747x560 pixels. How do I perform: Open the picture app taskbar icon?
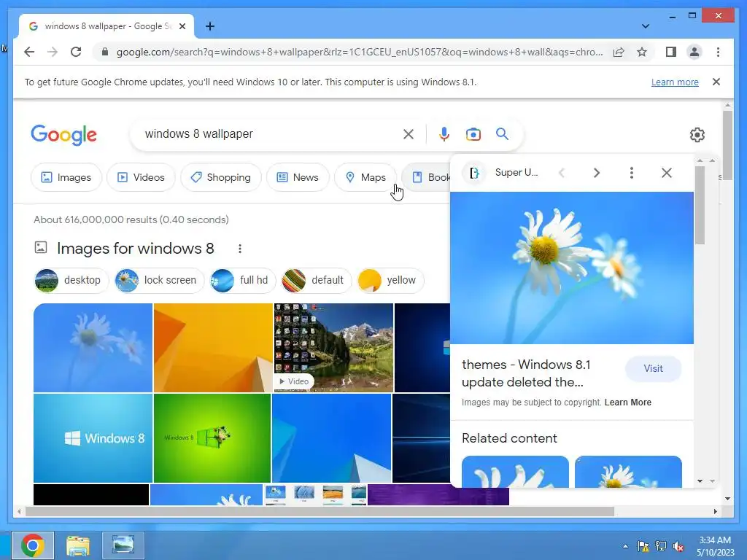pos(123,545)
